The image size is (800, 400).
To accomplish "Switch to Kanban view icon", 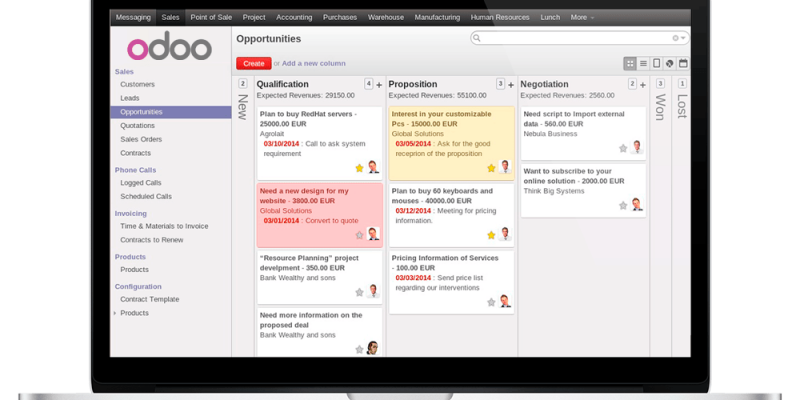I will tap(630, 63).
